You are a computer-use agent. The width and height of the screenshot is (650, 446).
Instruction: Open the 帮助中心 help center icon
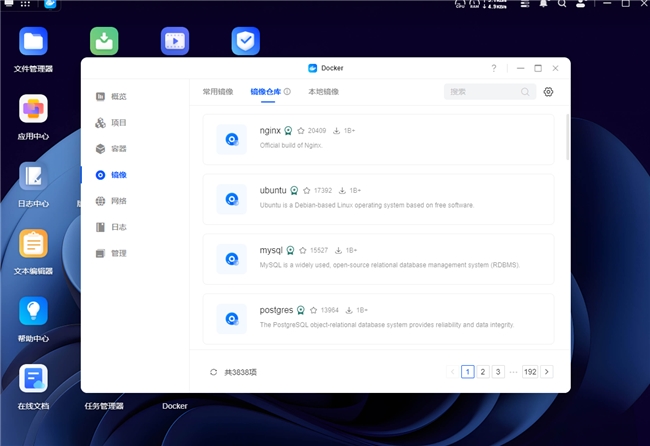point(33,311)
